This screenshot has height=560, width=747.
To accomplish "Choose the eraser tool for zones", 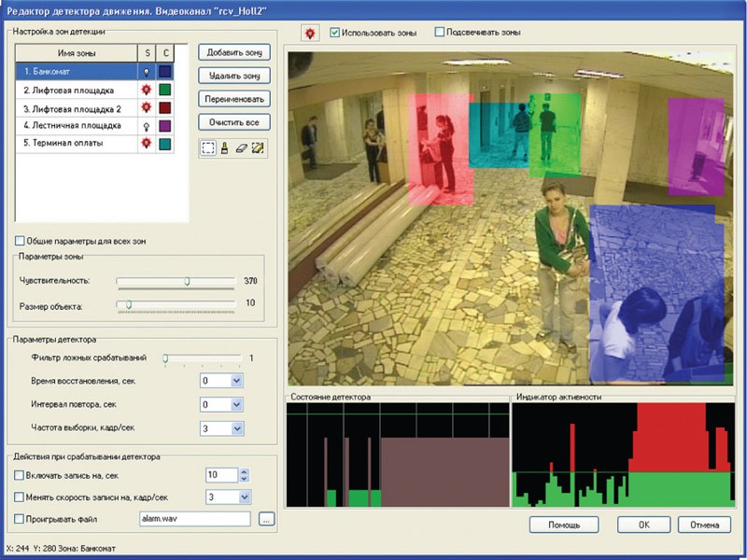I will [242, 147].
